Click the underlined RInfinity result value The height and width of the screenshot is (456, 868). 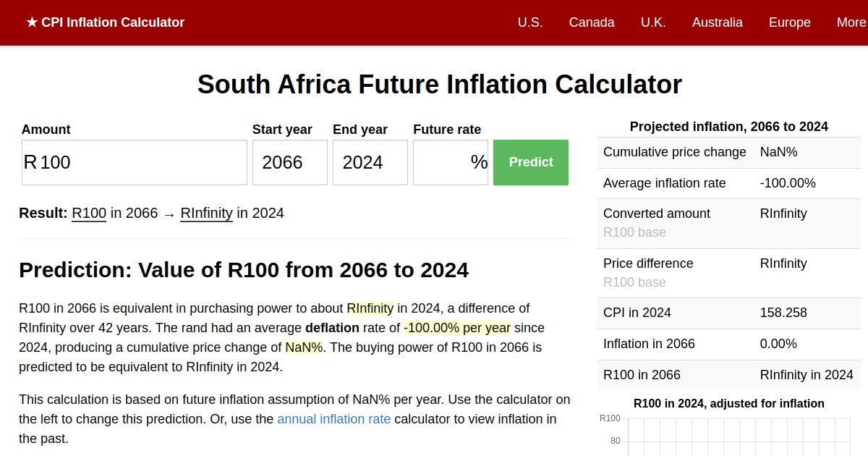pos(206,213)
